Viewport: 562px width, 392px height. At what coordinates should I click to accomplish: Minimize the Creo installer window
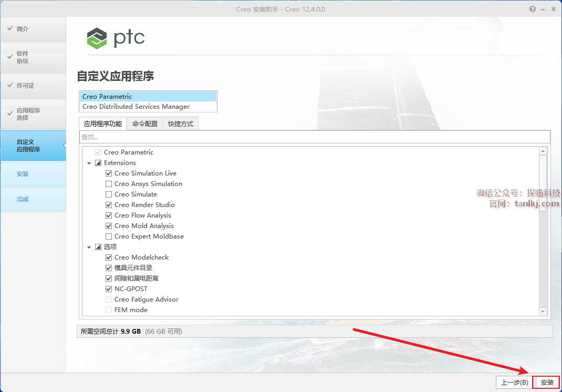point(543,9)
